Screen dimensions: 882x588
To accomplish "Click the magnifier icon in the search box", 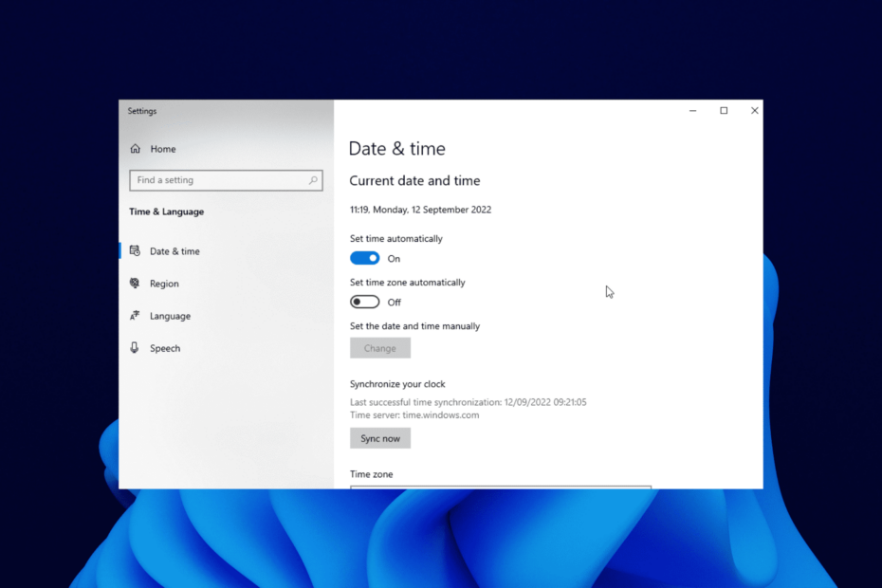I will click(x=313, y=180).
